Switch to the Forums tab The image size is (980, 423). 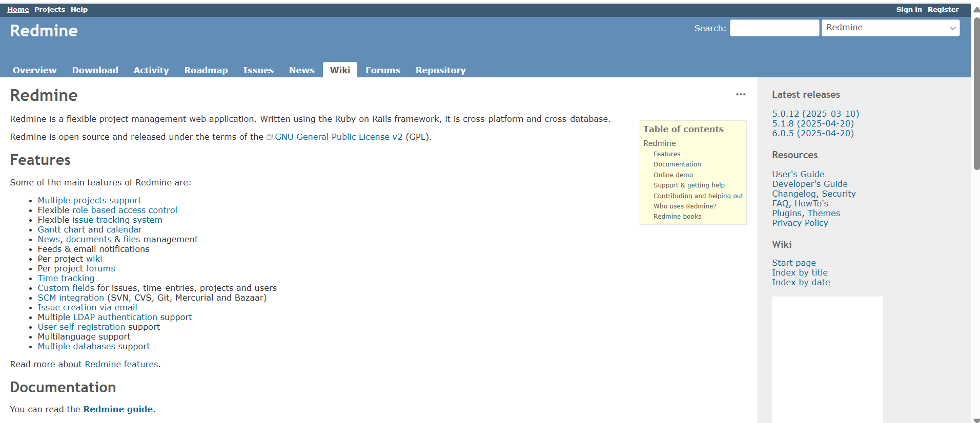pyautogui.click(x=383, y=70)
